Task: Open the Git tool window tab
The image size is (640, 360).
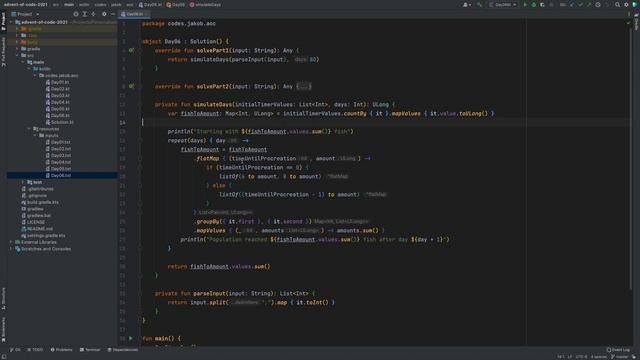Action: 15,350
